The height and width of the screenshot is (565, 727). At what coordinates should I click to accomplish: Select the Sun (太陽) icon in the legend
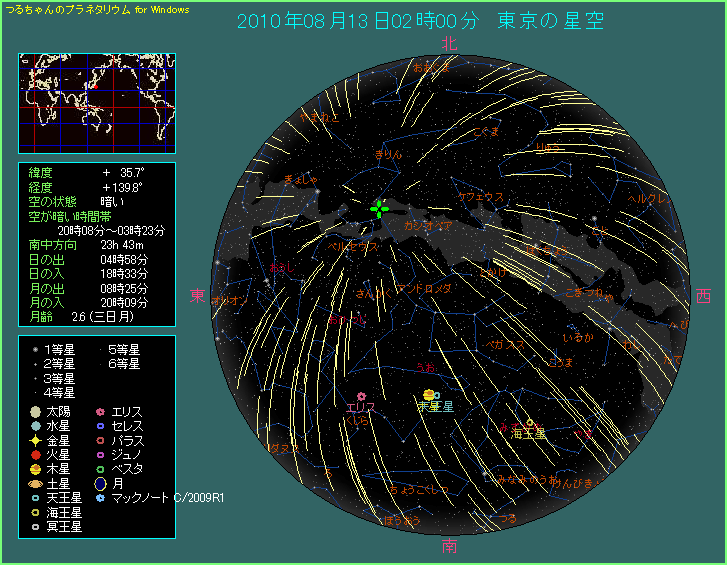[35, 411]
